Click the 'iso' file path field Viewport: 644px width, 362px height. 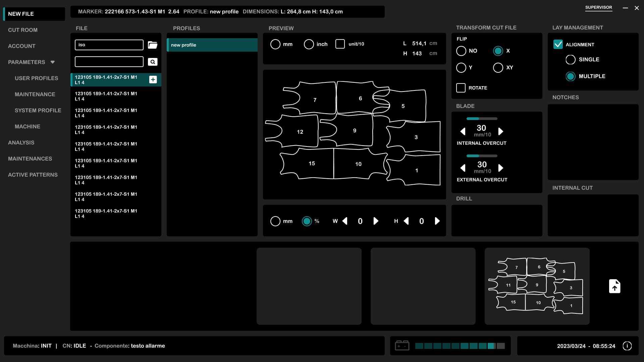point(109,45)
